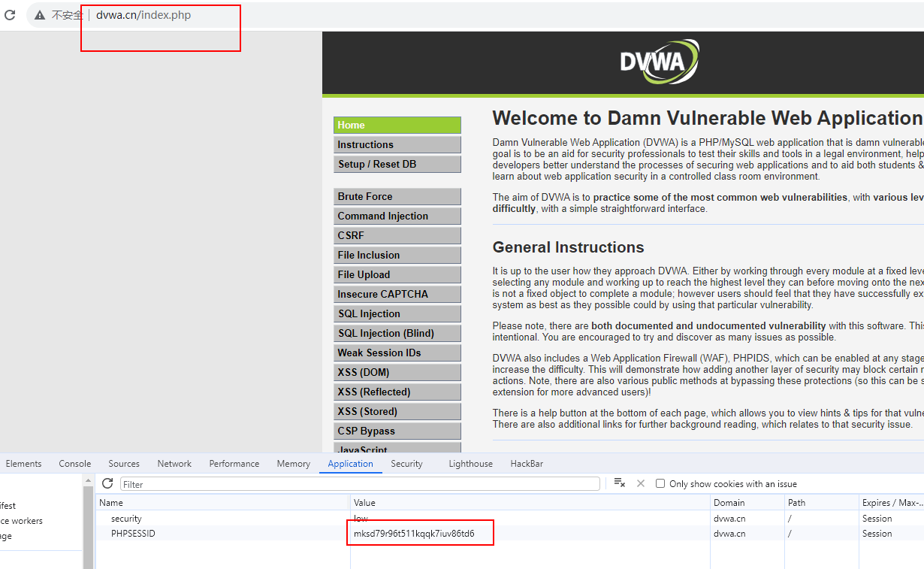Screen dimensions: 924x569
Task: Reload the page with browser refresh icon
Action: [10, 15]
